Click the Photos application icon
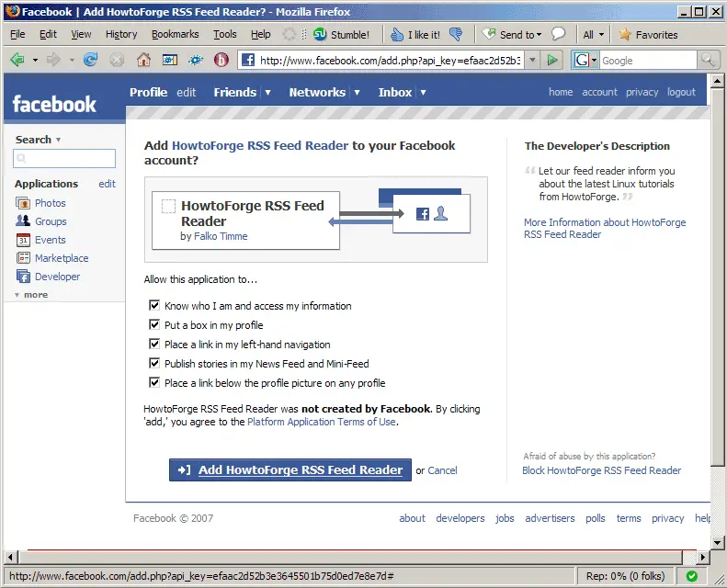 click(23, 203)
